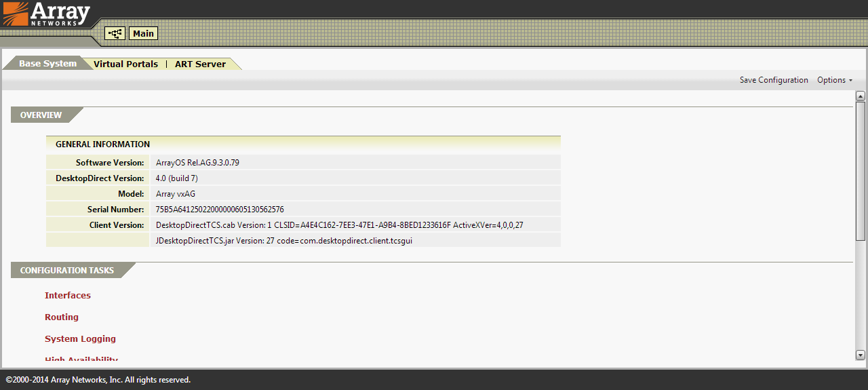Select software version value ArrayOS Rel.AG.9.3.0.79
This screenshot has height=390, width=868.
pyautogui.click(x=197, y=163)
